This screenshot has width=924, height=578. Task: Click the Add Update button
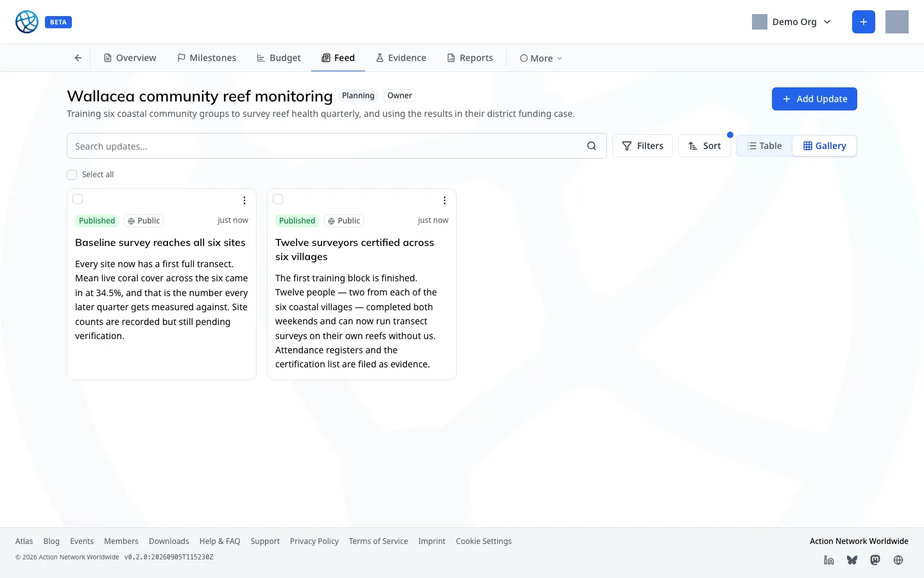point(814,99)
